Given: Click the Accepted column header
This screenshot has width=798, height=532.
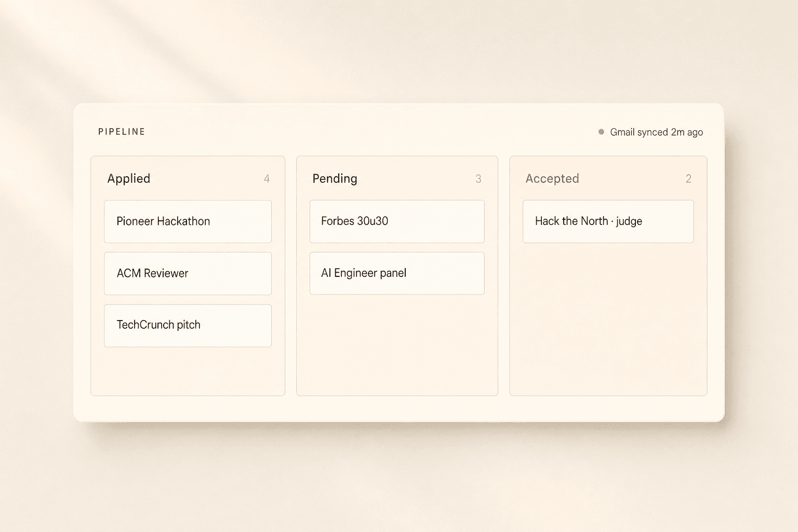Looking at the screenshot, I should pyautogui.click(x=552, y=179).
